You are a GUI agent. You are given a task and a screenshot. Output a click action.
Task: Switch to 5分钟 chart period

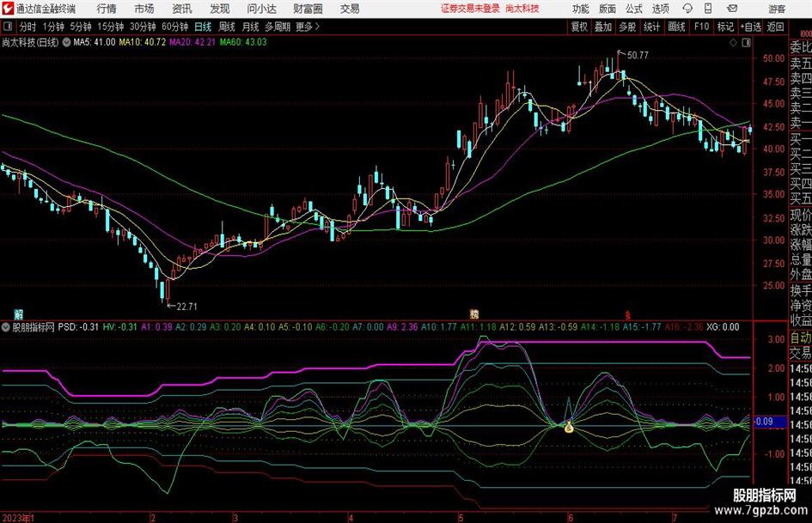[81, 27]
